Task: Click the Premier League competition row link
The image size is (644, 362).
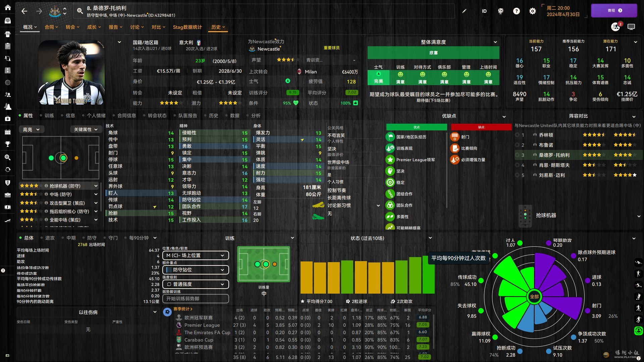Action: (202, 325)
